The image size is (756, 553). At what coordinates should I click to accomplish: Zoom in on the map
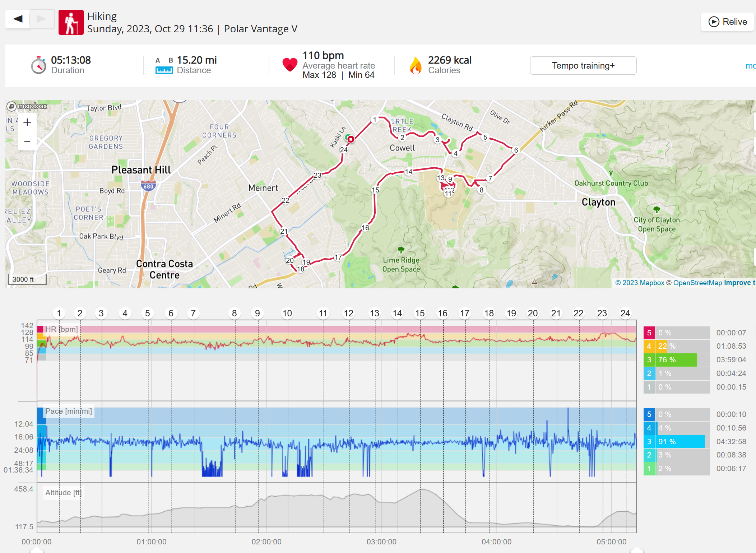(x=27, y=122)
